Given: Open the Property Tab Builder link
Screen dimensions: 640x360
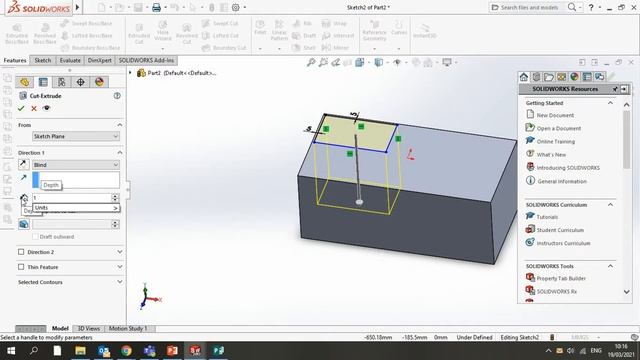Looking at the screenshot, I should pos(561,278).
